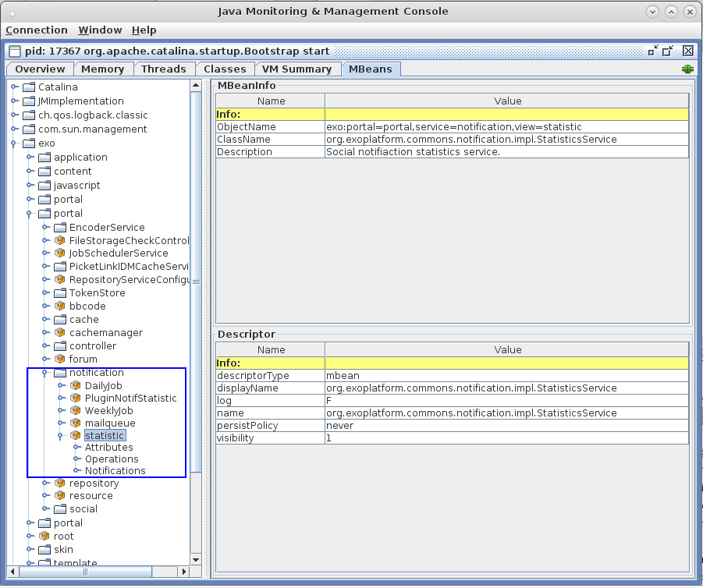
Task: Select the ch.qos.logback.classic tree item
Action: point(93,115)
